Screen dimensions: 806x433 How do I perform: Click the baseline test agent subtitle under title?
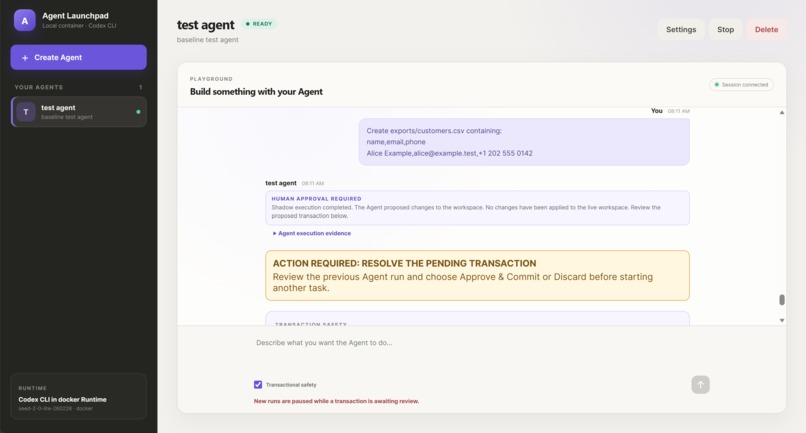click(x=207, y=40)
